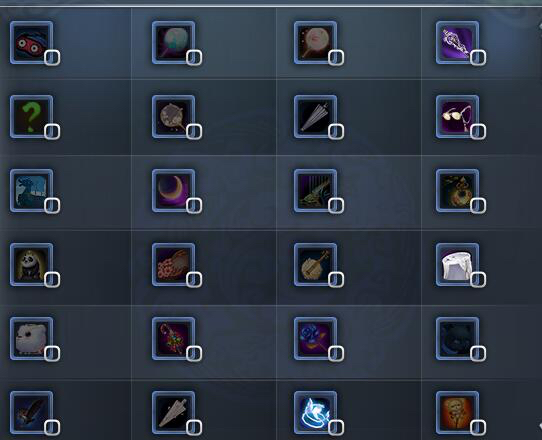Image resolution: width=542 pixels, height=440 pixels.
Task: Click the red scaled glove icon
Action: (x=174, y=265)
